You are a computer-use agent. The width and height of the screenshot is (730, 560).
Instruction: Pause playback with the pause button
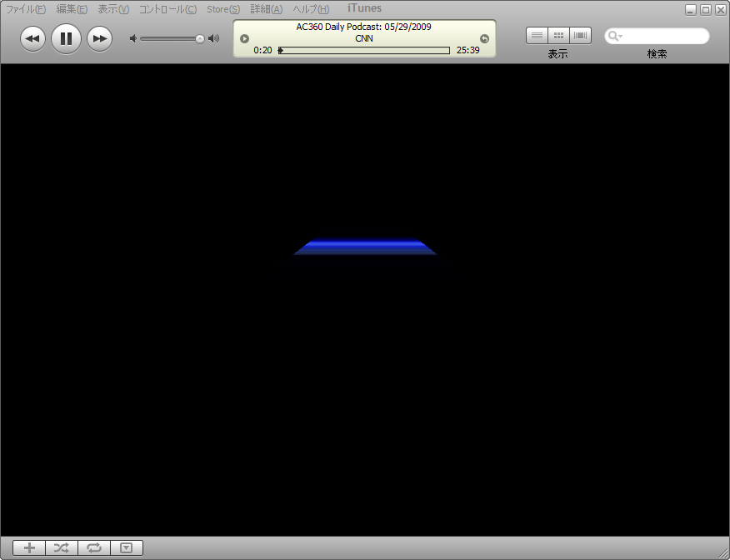pos(66,38)
